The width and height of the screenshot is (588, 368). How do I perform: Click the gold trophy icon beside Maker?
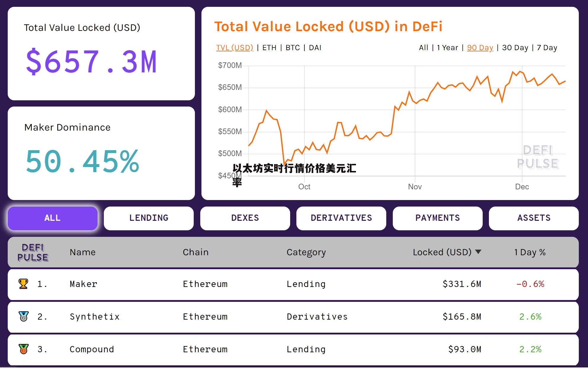click(x=23, y=284)
